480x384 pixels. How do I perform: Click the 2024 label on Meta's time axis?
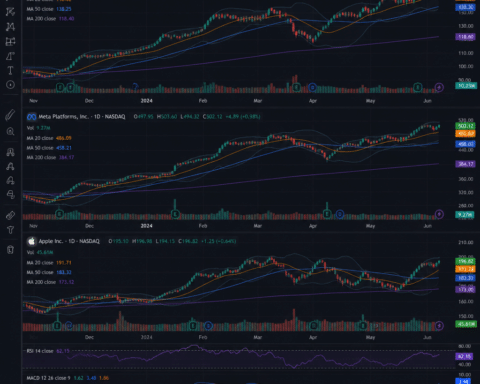146,226
